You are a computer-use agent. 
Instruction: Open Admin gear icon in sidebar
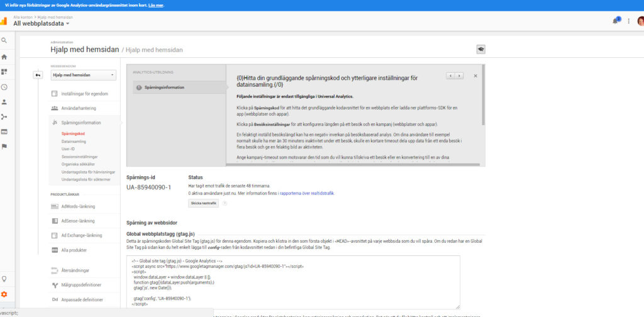click(x=4, y=294)
